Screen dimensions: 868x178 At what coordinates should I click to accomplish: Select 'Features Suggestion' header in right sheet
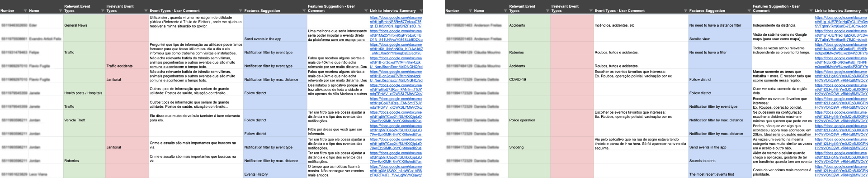[x=707, y=10]
